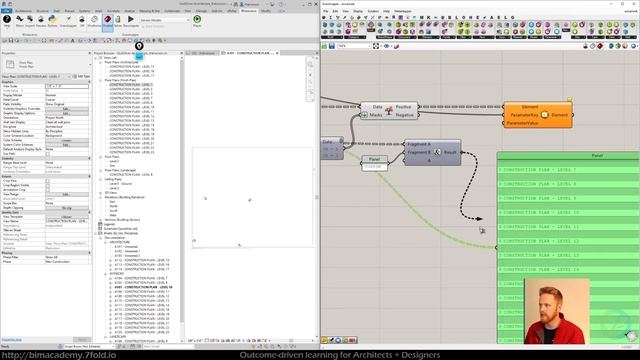
Task: Switch to the Modify ribbon tab
Action: (266, 11)
